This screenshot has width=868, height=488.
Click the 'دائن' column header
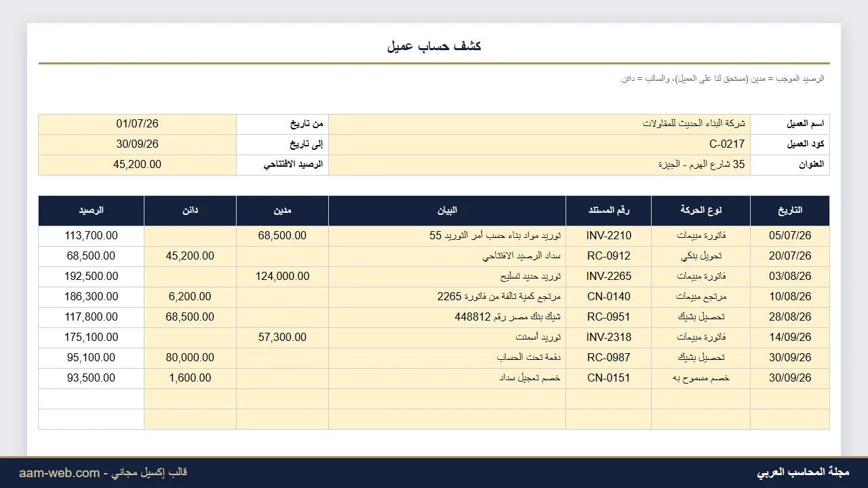[191, 210]
